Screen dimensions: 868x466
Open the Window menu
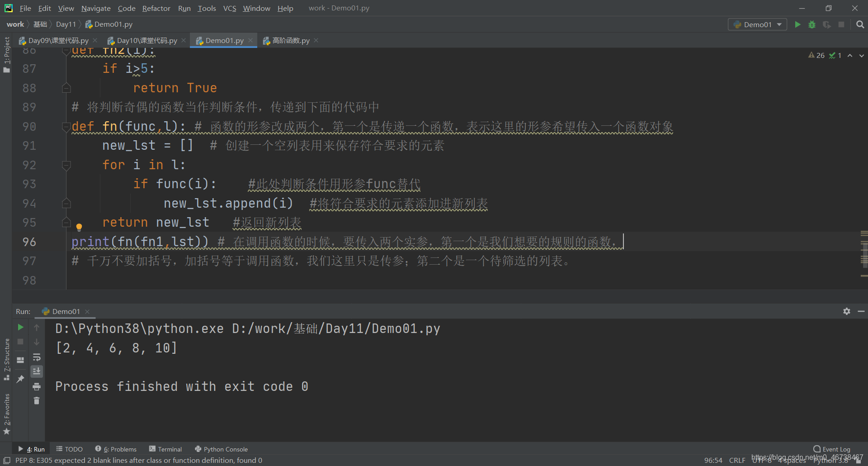[x=256, y=8]
